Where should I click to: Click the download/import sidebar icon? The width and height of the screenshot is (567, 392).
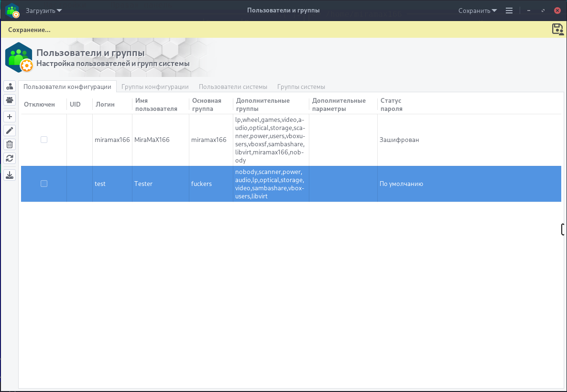[10, 175]
